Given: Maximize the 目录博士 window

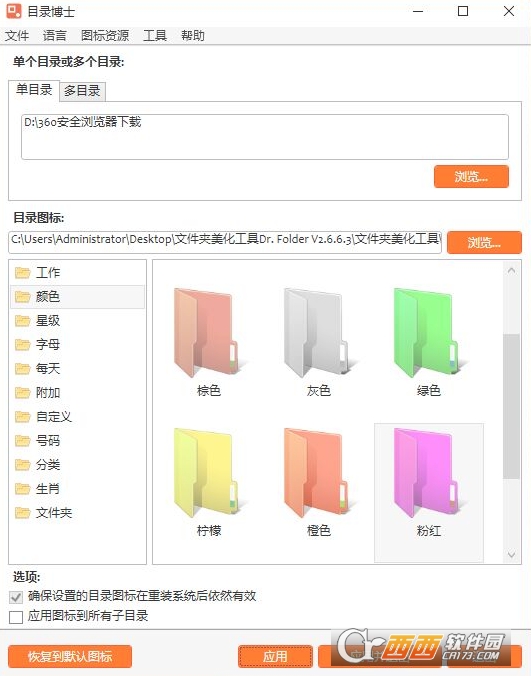Looking at the screenshot, I should pyautogui.click(x=463, y=11).
